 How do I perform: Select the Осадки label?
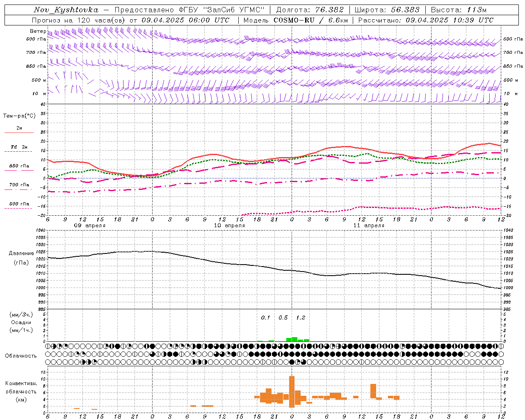[21, 322]
